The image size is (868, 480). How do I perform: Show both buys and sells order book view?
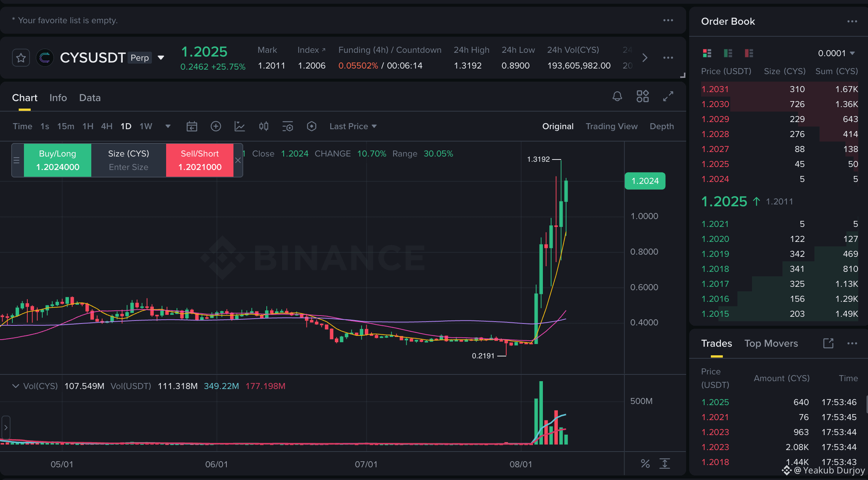[x=707, y=53]
